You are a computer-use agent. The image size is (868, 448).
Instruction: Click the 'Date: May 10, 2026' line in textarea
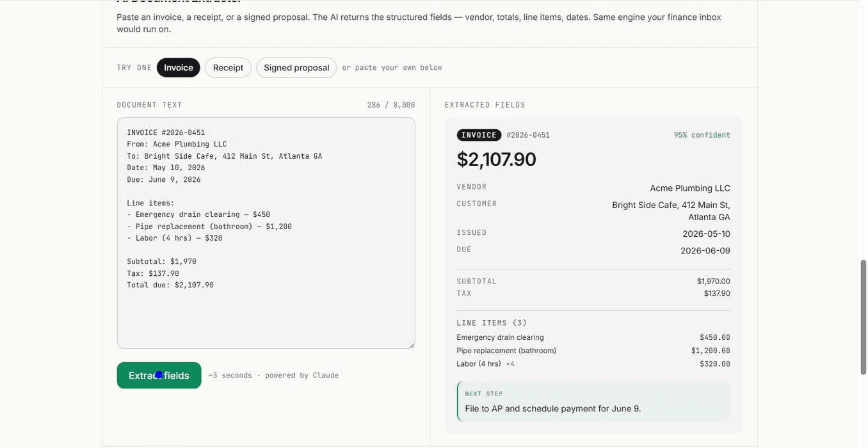pyautogui.click(x=166, y=168)
